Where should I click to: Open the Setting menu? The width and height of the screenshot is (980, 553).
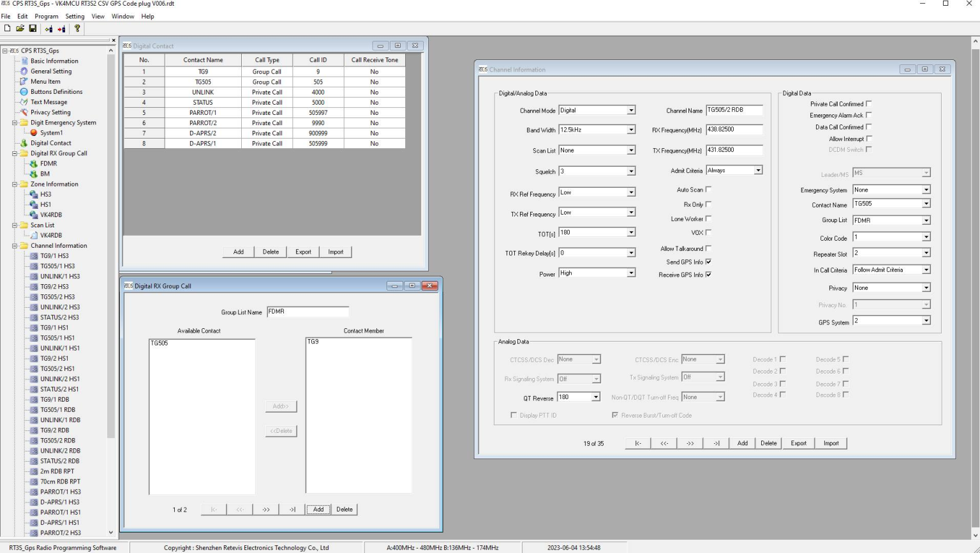[75, 16]
